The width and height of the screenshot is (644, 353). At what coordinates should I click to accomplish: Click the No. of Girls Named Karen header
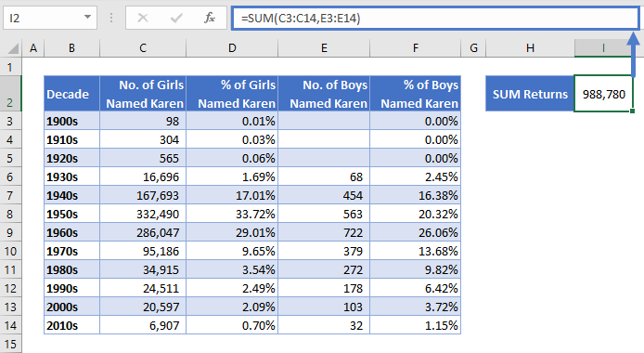pyautogui.click(x=143, y=94)
